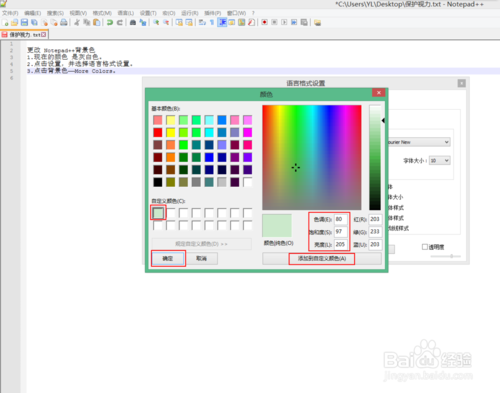Viewport: 500px width, 393px height.
Task: Show all characters pilcrow icon
Action: [212, 22]
